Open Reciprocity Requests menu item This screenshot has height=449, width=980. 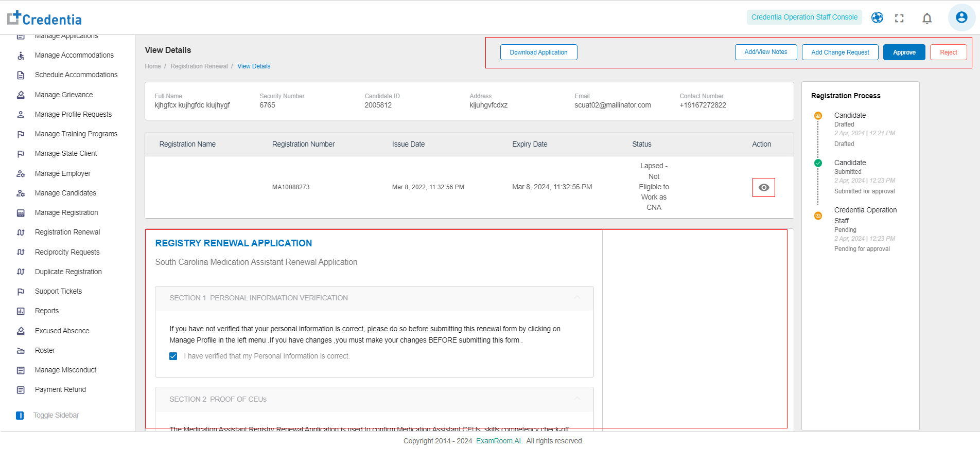pos(67,253)
